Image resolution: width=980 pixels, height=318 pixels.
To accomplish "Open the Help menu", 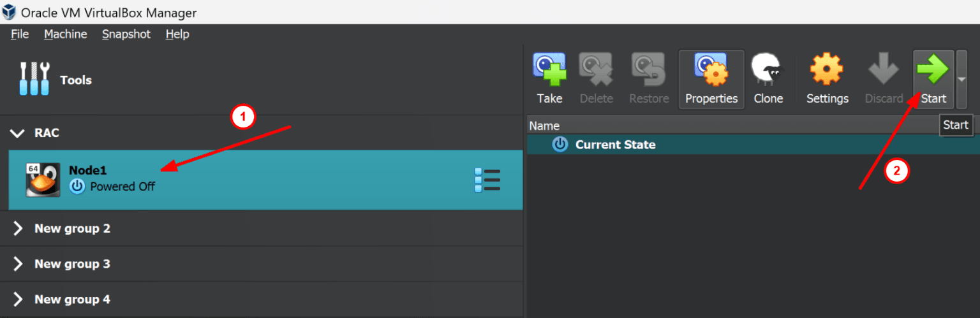I will pyautogui.click(x=177, y=34).
